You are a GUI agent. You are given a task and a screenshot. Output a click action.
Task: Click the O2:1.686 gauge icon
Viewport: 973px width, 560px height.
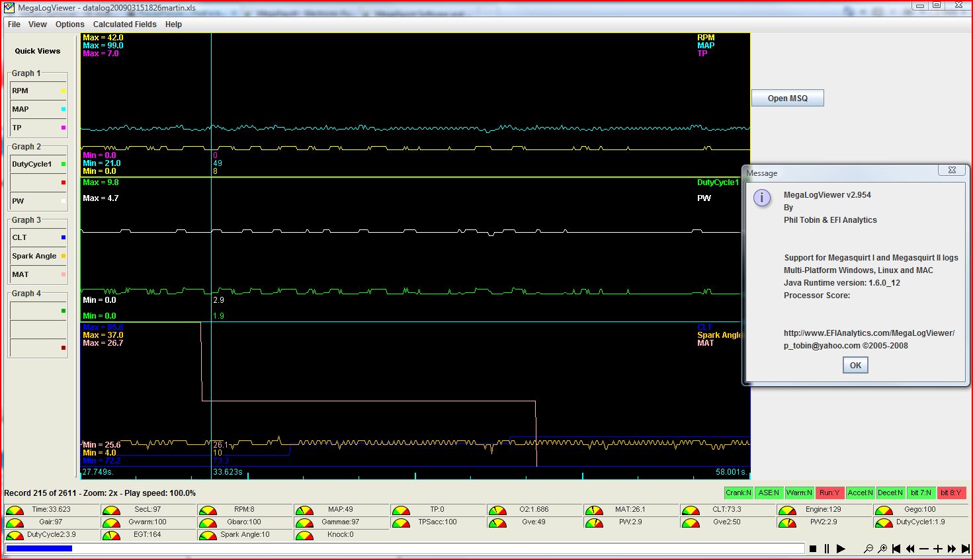(x=497, y=510)
